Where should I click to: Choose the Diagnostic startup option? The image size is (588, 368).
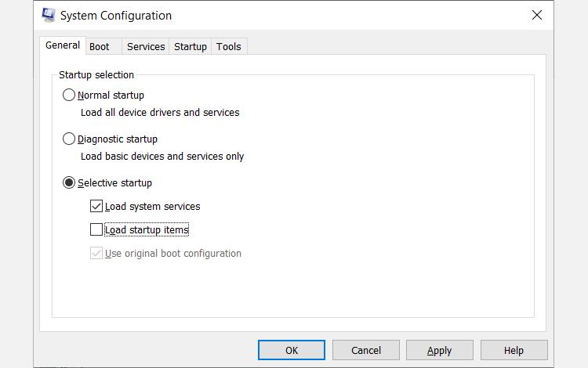click(x=69, y=139)
